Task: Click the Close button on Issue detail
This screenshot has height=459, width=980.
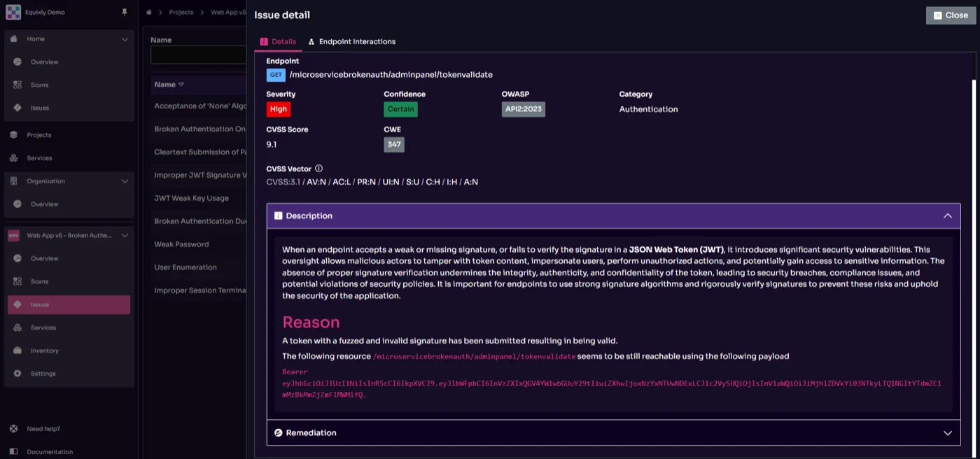Action: pyautogui.click(x=950, y=15)
